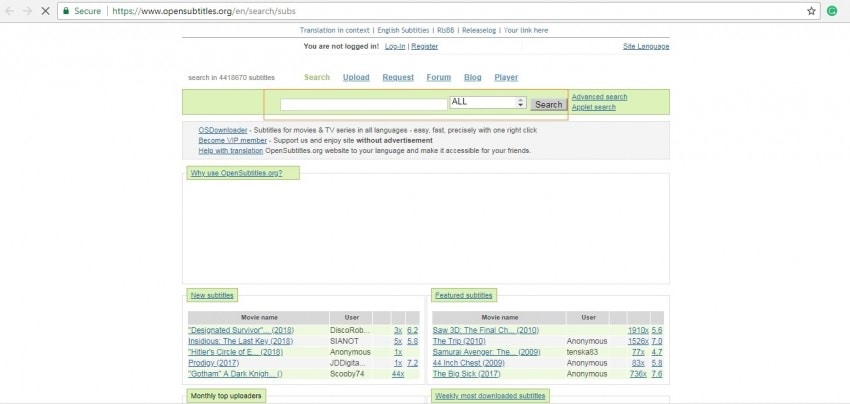Click the browser forward arrow icon
Screen dimensions: 850x404
click(28, 11)
